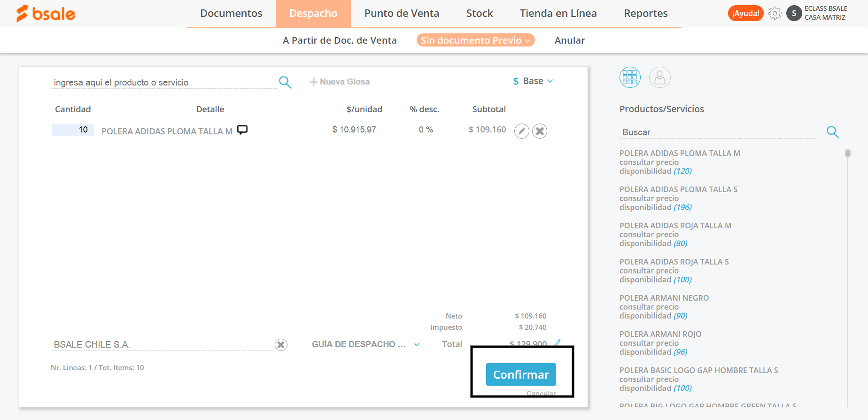Click the ECLASS BSALE CASA MATRIZ account label

[x=826, y=13]
